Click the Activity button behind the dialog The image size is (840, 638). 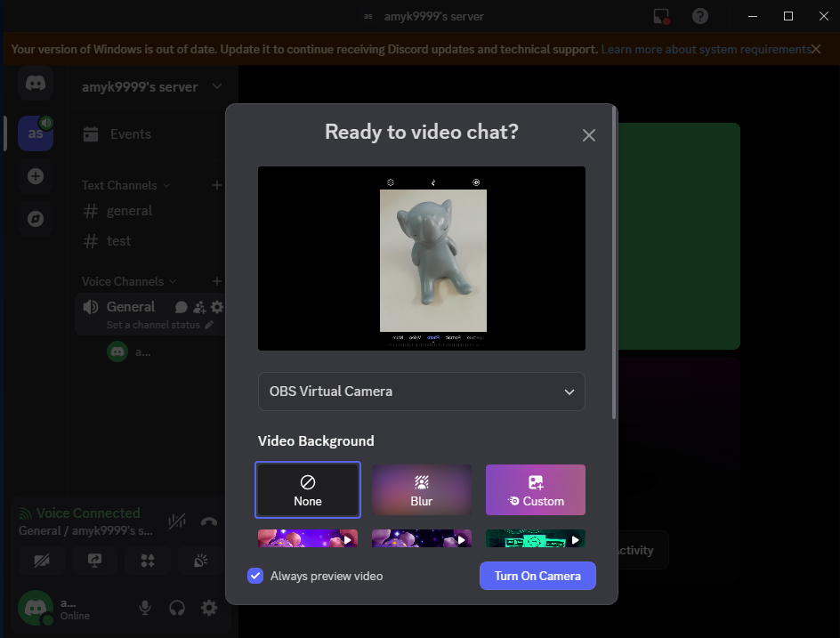pyautogui.click(x=642, y=550)
